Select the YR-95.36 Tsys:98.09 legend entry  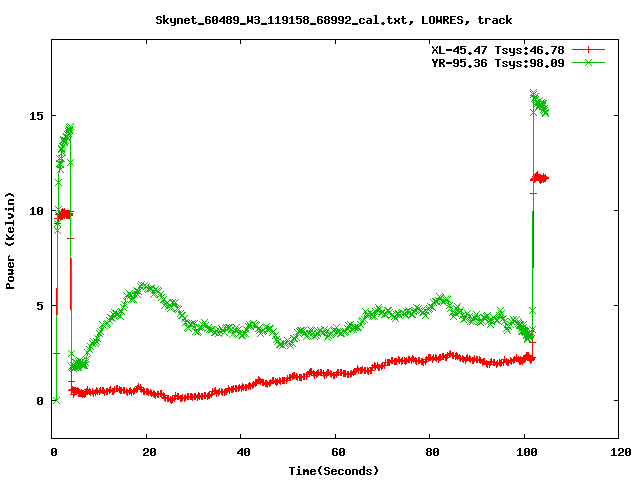click(x=498, y=63)
